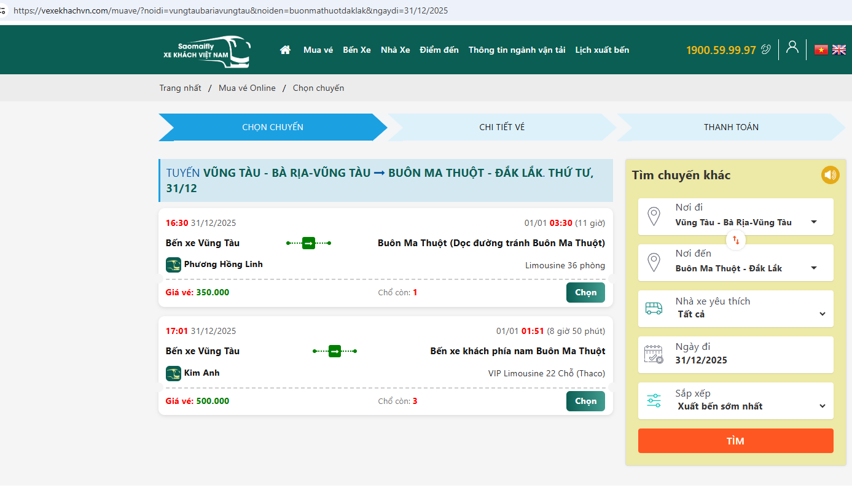Screen dimensions: 852x504
Task: Expand the Nơi đi departure dropdown
Action: (x=813, y=222)
